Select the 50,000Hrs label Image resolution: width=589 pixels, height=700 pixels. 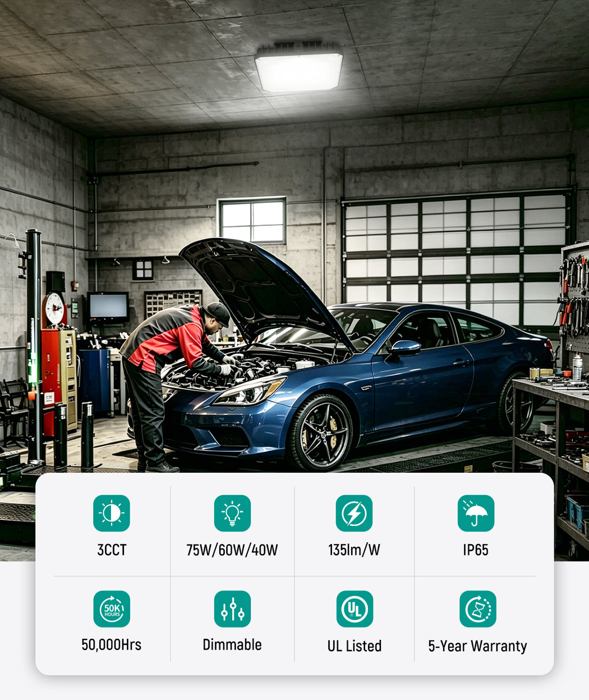(112, 645)
